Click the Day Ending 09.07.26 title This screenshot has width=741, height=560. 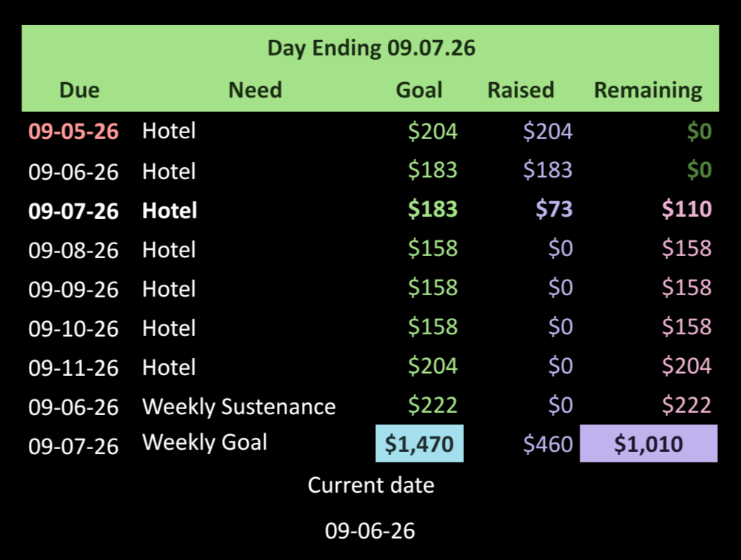tap(371, 49)
